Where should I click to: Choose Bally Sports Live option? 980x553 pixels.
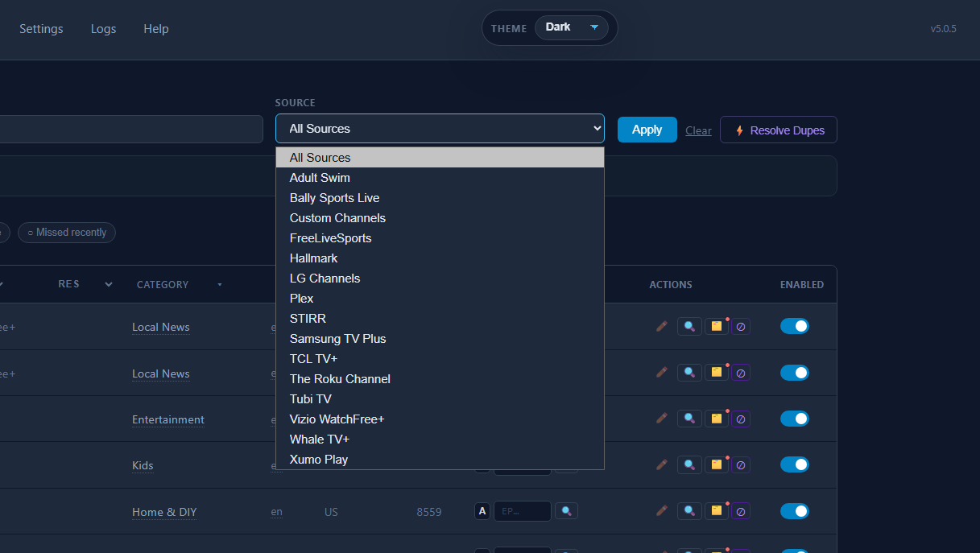pyautogui.click(x=440, y=198)
